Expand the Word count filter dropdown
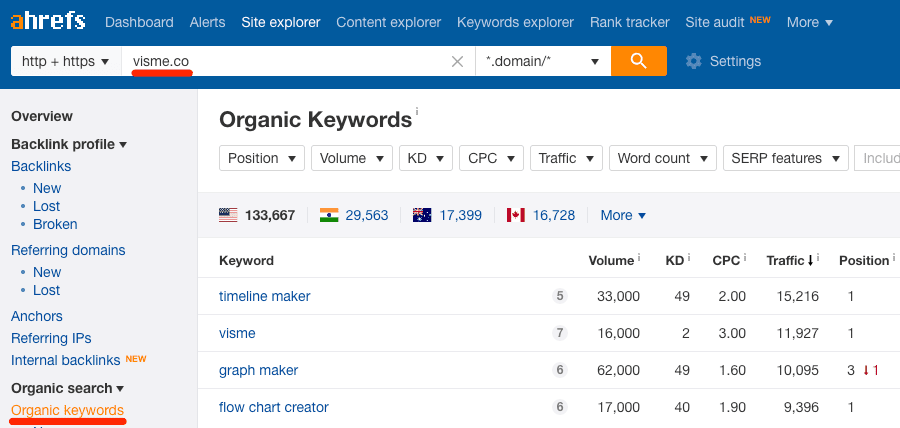 pos(662,158)
